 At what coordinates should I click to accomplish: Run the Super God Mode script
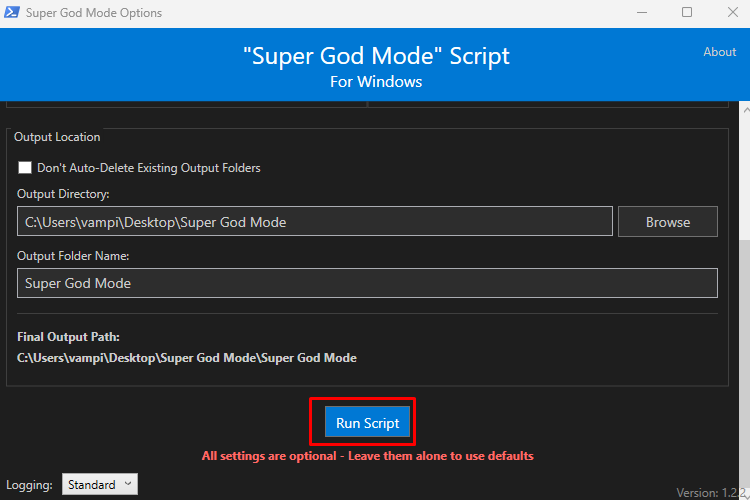pos(367,422)
